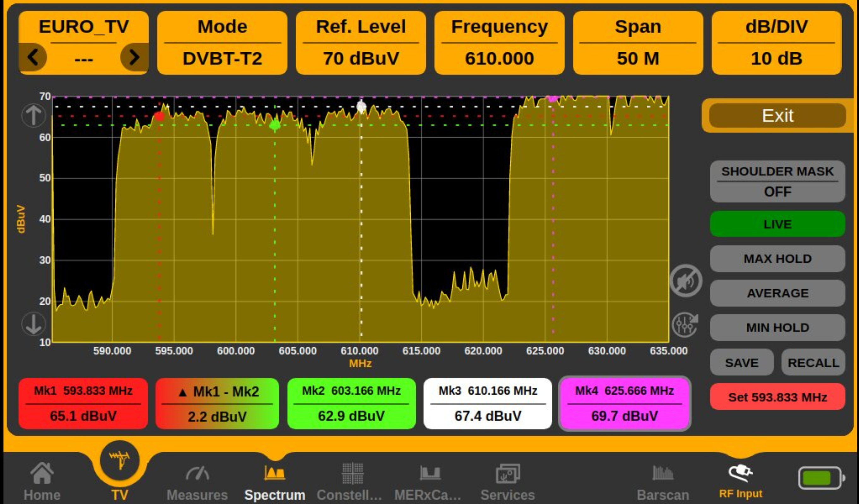This screenshot has width=859, height=504.
Task: Open the Constellation grid icon
Action: click(352, 473)
